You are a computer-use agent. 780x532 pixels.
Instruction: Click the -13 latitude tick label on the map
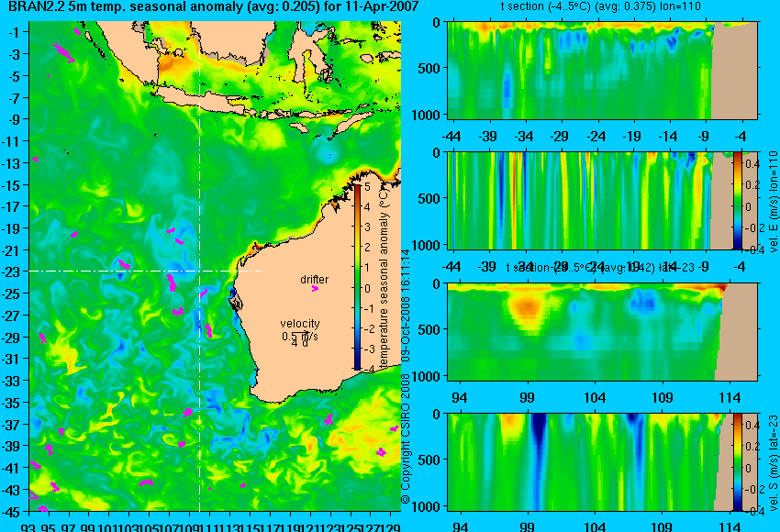point(11,163)
